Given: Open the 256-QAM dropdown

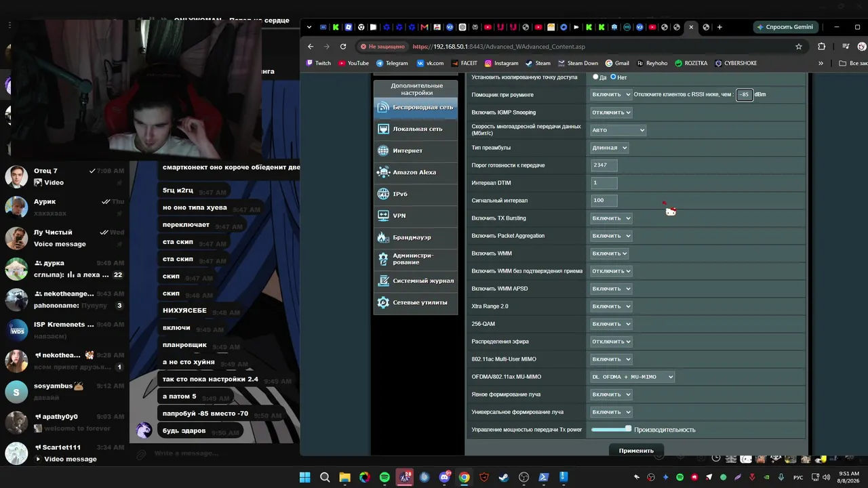Looking at the screenshot, I should coord(611,324).
